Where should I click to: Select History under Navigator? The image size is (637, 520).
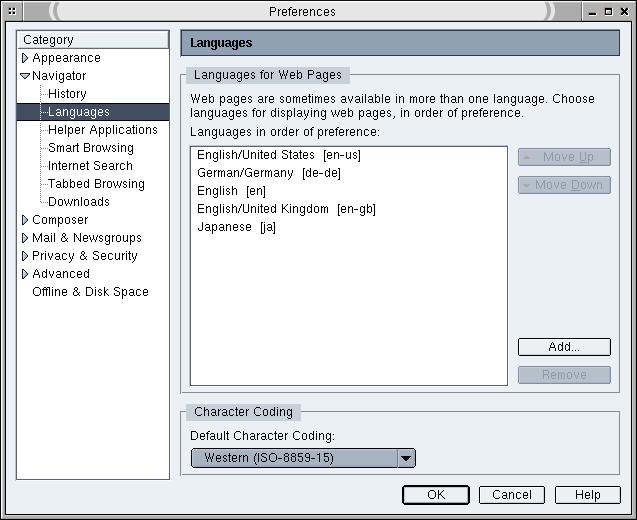[67, 94]
